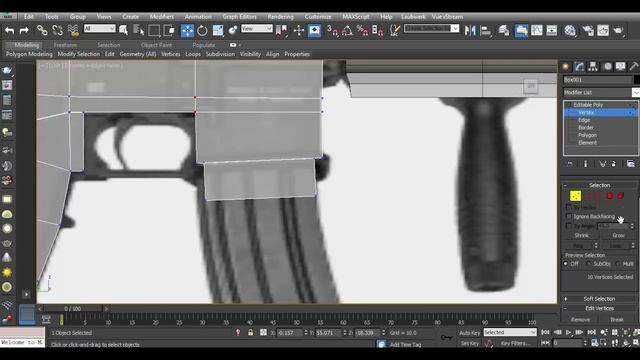Enable the By Vertex checkbox
Screen dimensions: 640x360
coord(569,207)
